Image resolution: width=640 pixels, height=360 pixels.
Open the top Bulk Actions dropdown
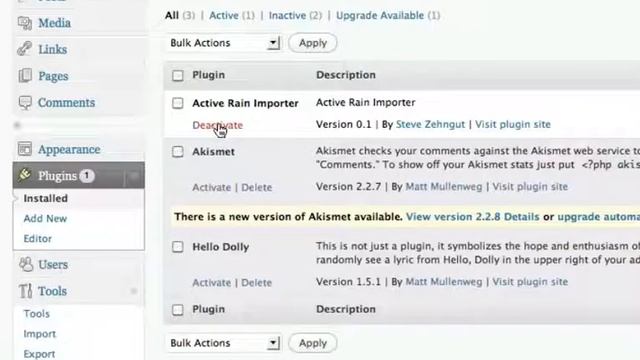[224, 43]
